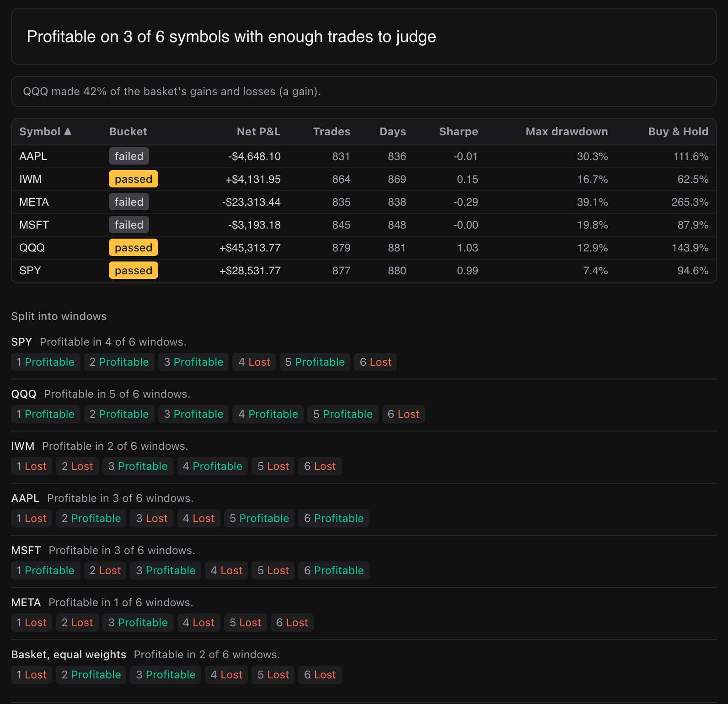Select the -$23,313.44 Net P&L value
The width and height of the screenshot is (728, 704).
[251, 202]
